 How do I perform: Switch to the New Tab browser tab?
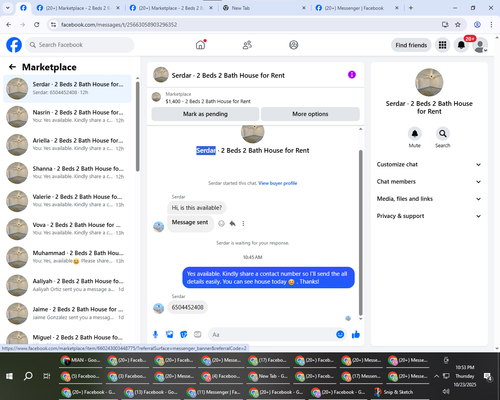tap(264, 8)
